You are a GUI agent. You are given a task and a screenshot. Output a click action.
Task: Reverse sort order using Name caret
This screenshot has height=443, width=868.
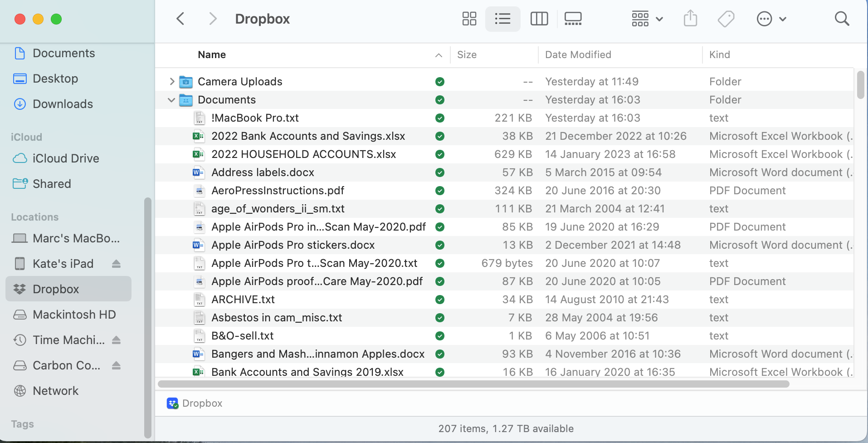[x=439, y=55]
